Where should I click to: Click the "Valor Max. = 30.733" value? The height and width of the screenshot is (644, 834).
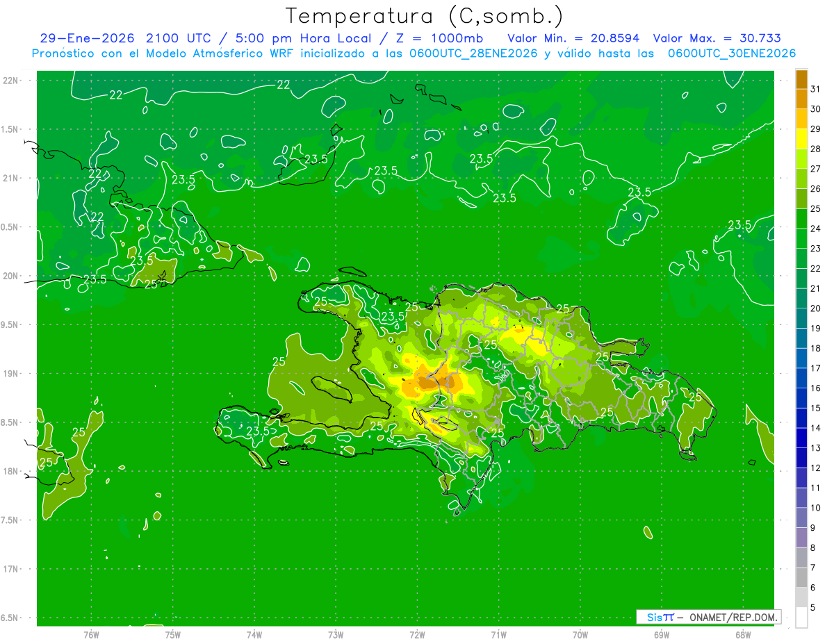[717, 38]
